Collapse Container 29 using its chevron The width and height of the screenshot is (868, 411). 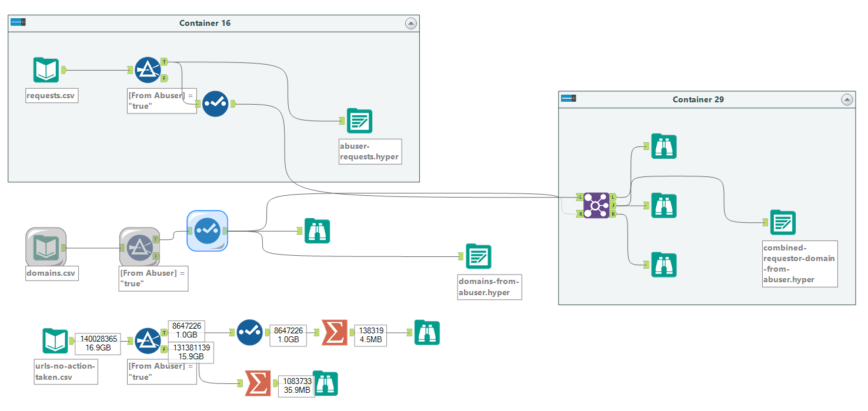[847, 99]
